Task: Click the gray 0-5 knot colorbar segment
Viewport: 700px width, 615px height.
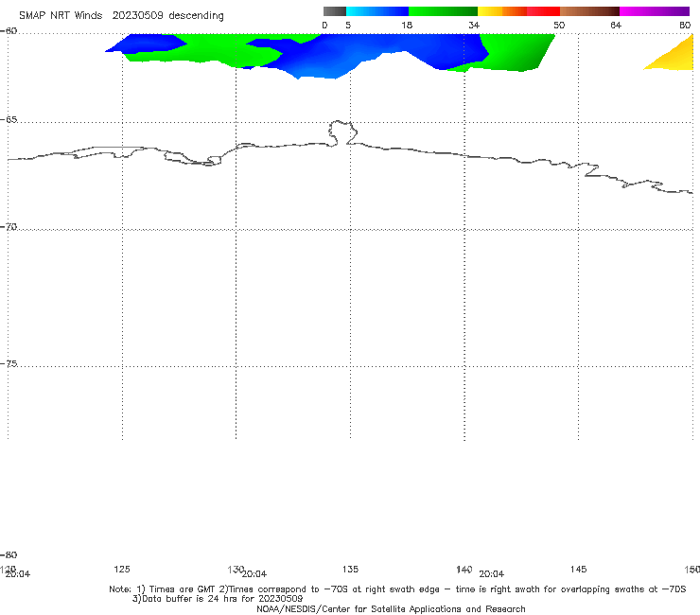Action: point(334,11)
